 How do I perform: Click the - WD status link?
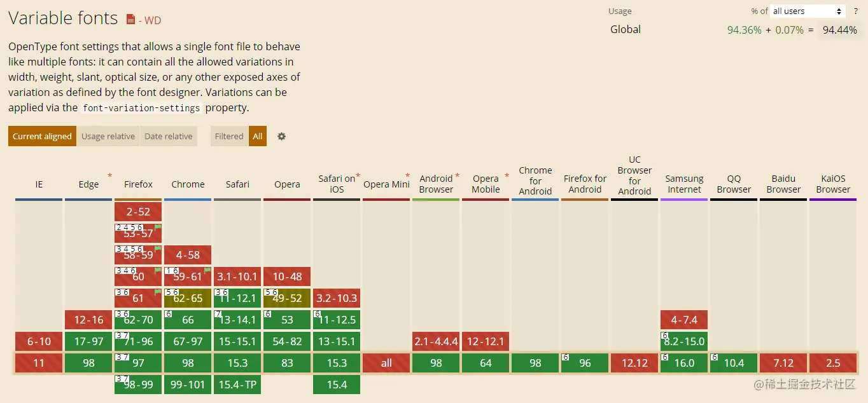point(150,20)
